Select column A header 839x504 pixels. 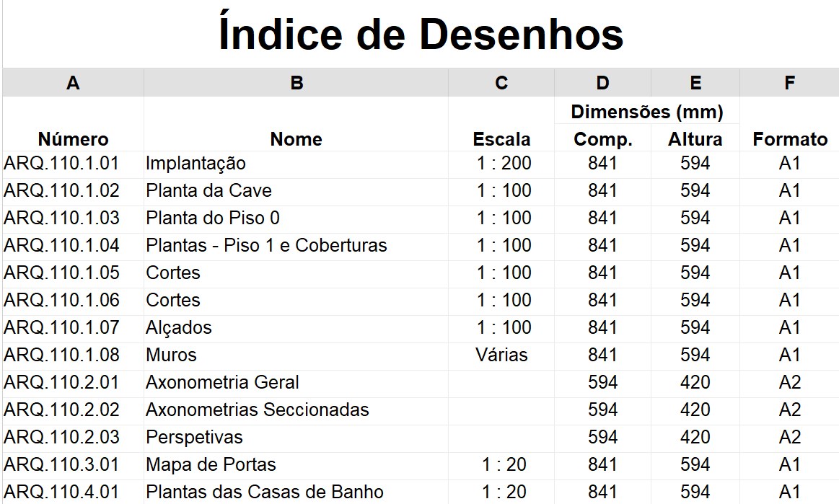74,83
